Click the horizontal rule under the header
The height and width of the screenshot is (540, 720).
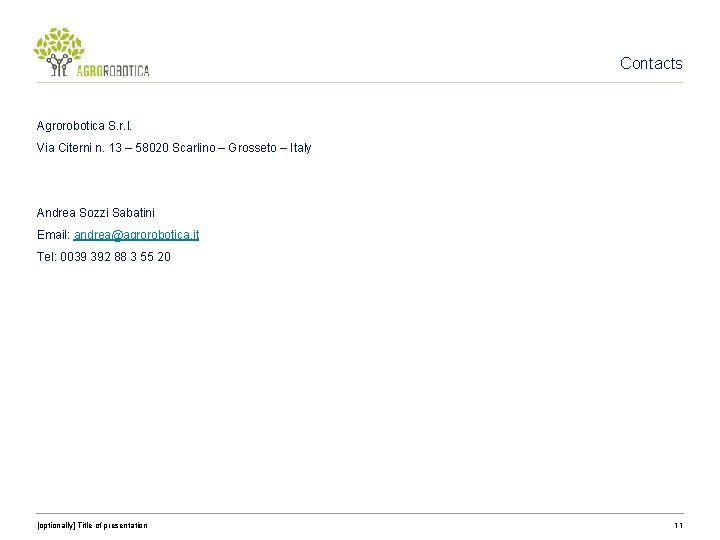tap(360, 83)
